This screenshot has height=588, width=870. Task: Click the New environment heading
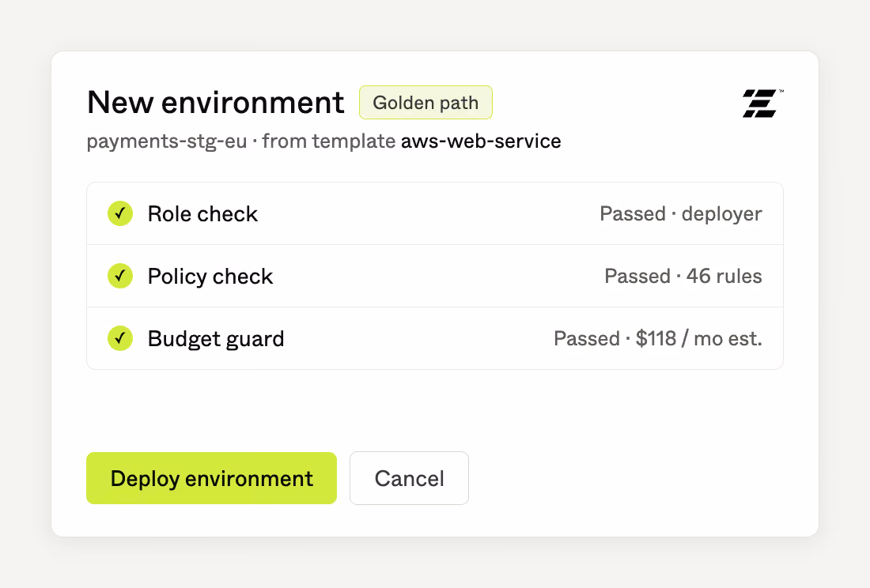[x=216, y=103]
